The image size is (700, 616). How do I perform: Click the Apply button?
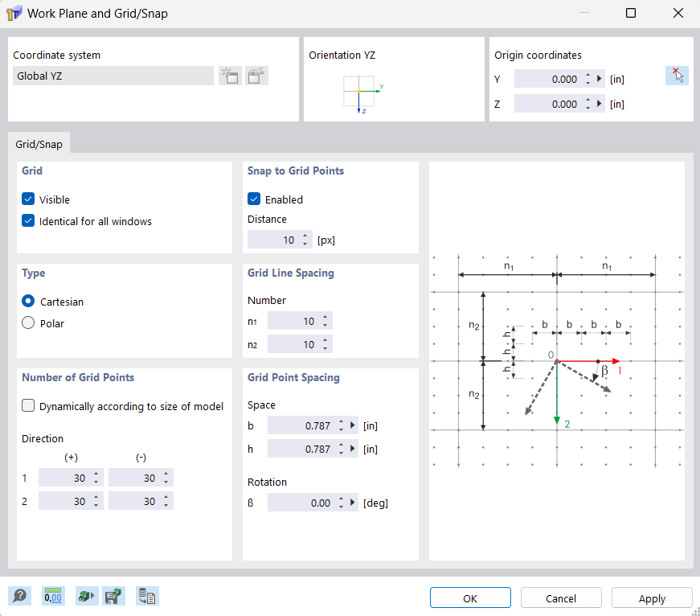651,598
